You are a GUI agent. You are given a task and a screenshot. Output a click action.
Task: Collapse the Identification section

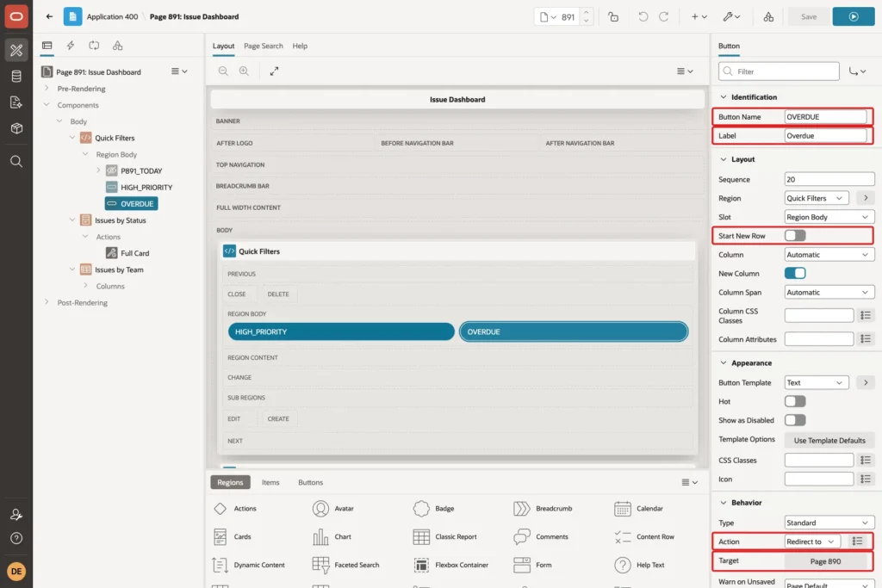724,96
